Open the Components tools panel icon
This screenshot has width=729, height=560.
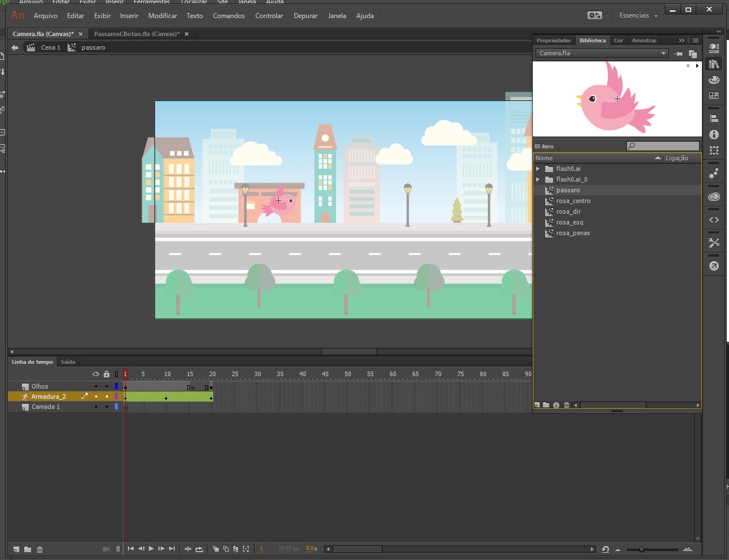coord(714,242)
